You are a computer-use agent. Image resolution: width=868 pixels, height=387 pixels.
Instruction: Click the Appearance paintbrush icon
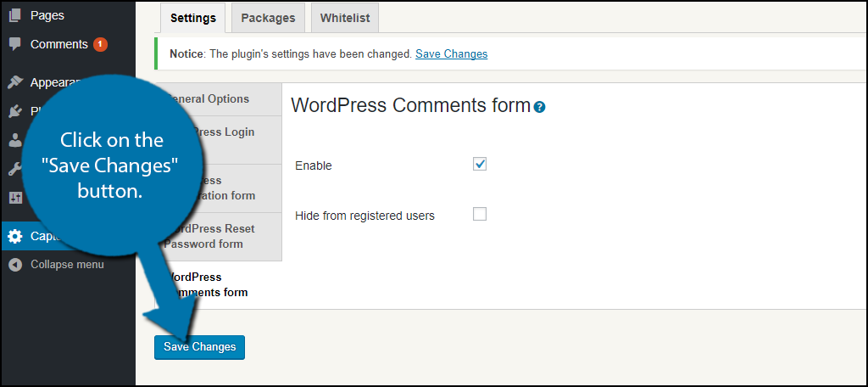point(15,82)
